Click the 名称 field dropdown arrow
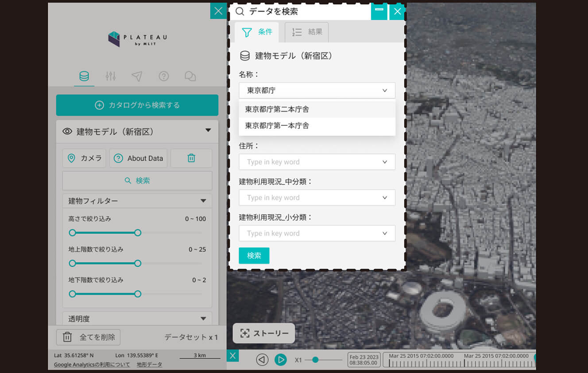 pyautogui.click(x=385, y=90)
